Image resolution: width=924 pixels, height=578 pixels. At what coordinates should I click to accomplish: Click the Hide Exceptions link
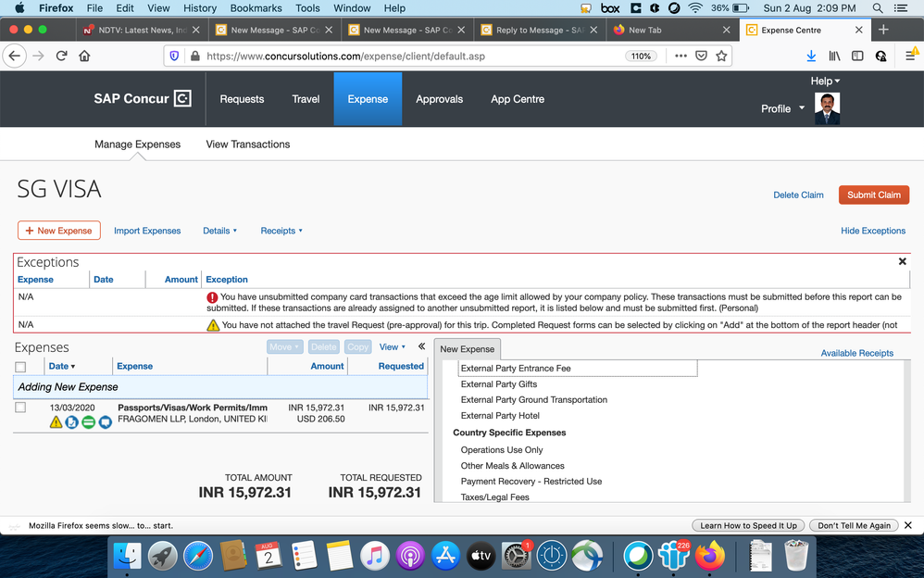[x=873, y=231]
